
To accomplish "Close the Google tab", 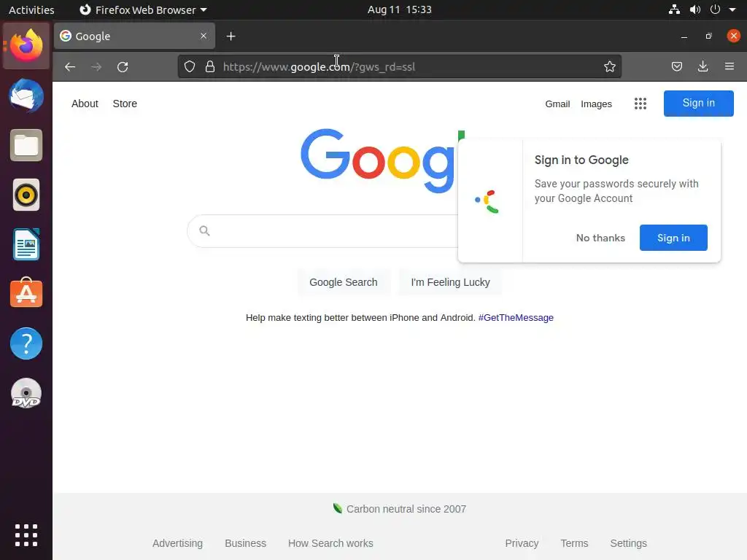I will pyautogui.click(x=204, y=36).
